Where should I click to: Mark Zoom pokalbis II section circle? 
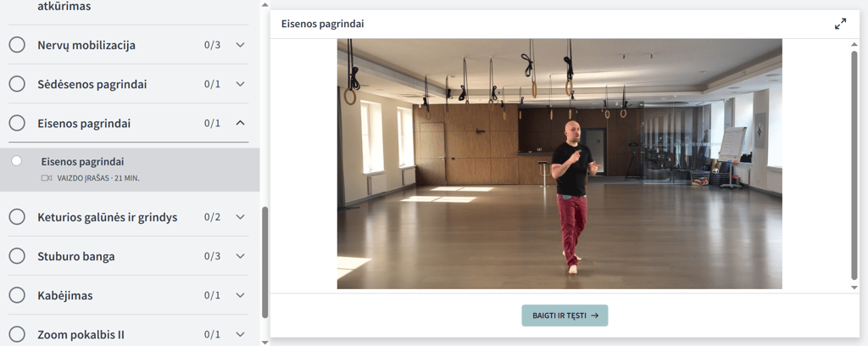17,334
